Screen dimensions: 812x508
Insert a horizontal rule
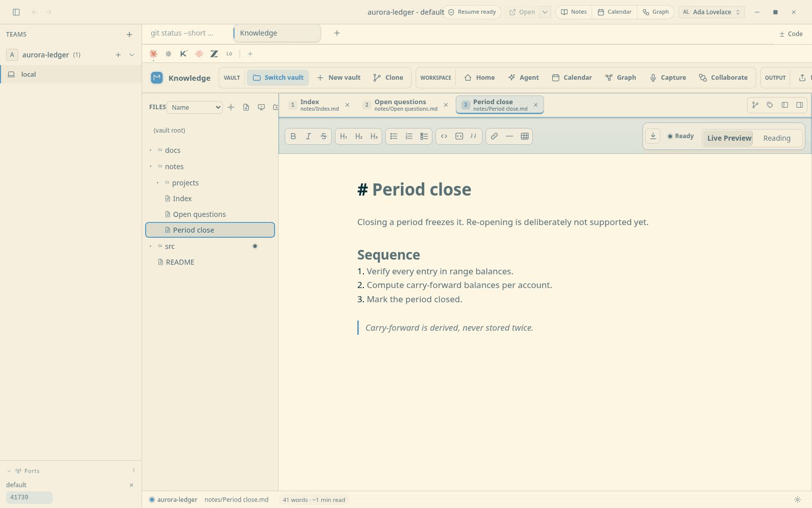[510, 136]
